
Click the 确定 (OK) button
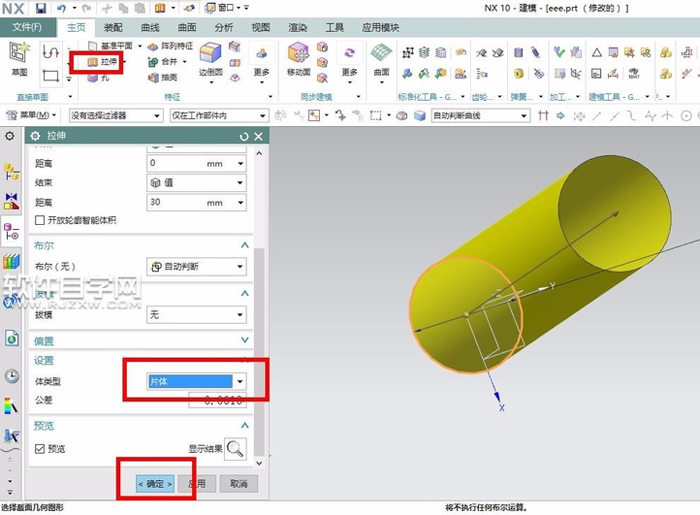tap(155, 483)
